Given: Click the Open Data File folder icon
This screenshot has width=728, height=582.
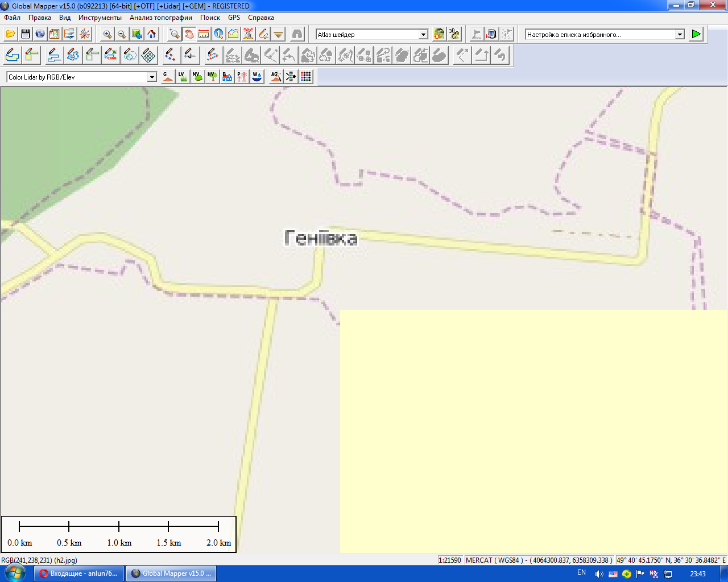Looking at the screenshot, I should pos(10,34).
